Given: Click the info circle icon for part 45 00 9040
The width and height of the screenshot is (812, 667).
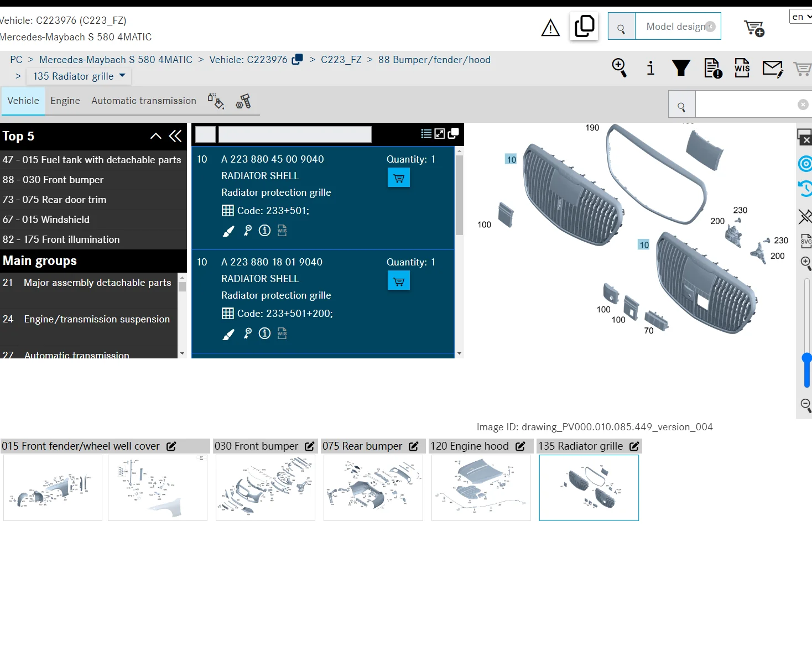Looking at the screenshot, I should coord(265,231).
